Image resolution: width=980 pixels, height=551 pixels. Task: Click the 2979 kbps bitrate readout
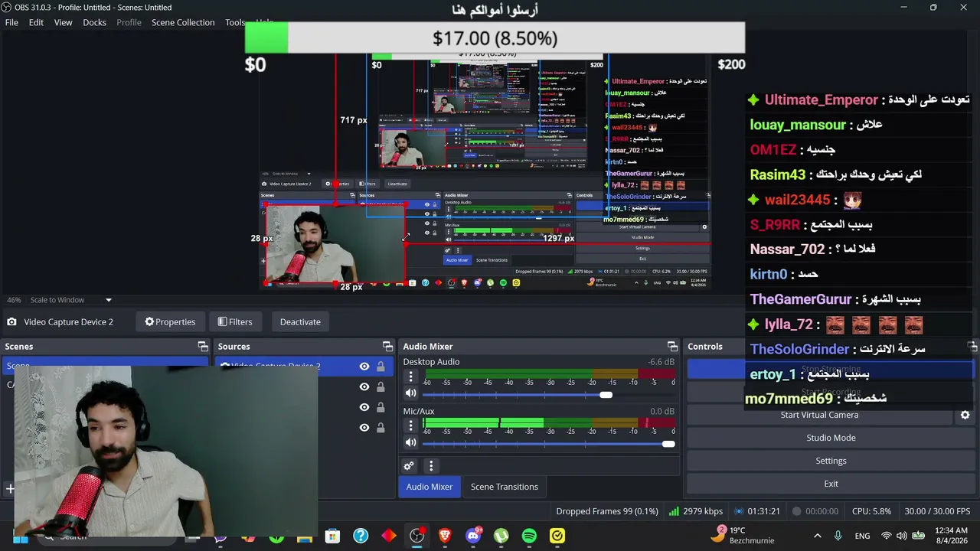[703, 511]
